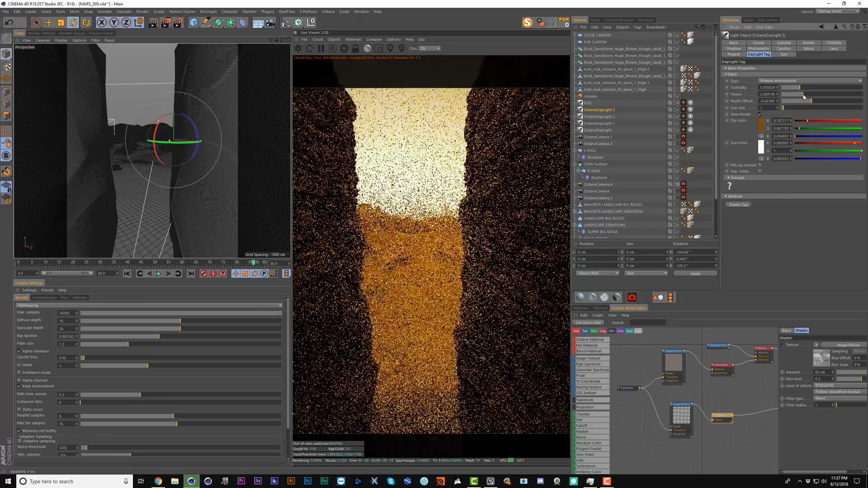
Task: Open the MoGraph menu
Action: pos(208,11)
